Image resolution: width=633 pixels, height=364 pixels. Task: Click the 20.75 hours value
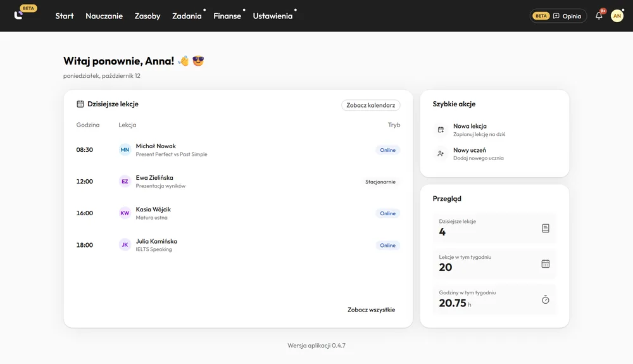click(453, 303)
